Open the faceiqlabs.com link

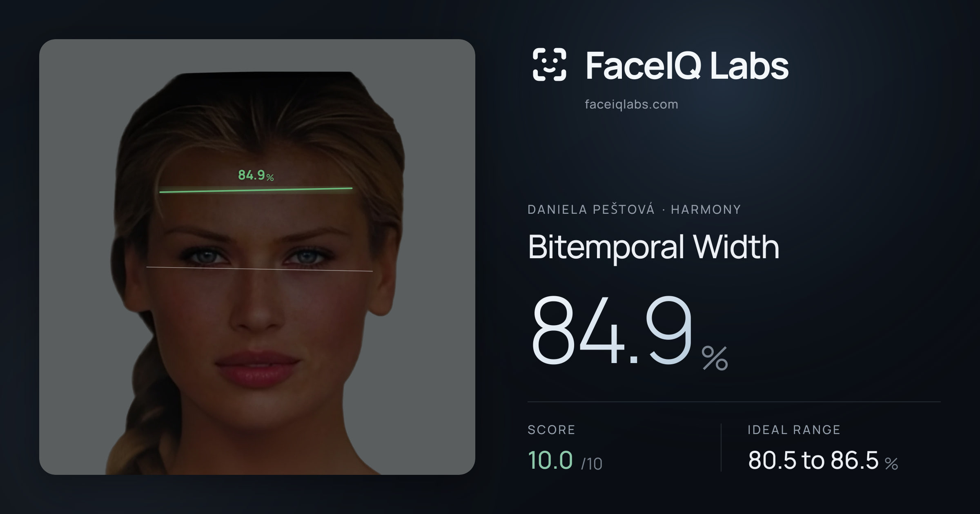click(x=631, y=104)
